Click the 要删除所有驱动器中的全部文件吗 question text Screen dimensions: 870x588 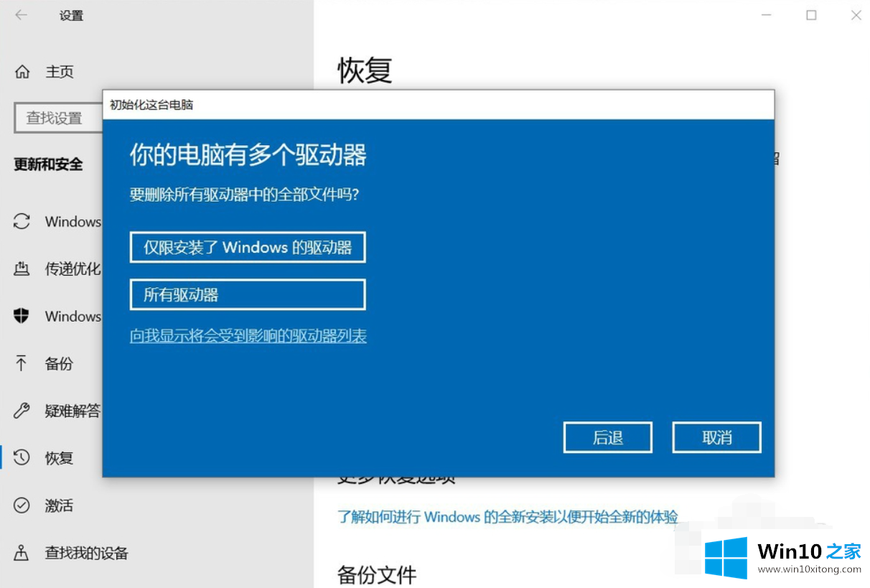point(244,195)
